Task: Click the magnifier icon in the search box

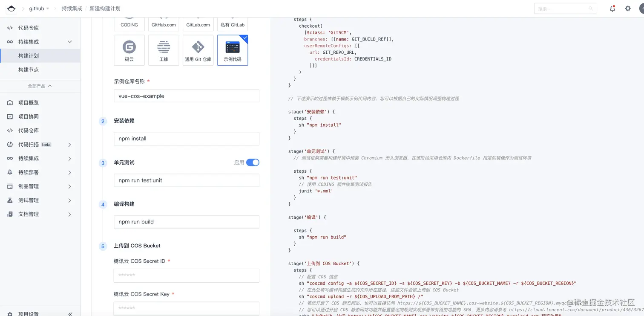Action: pyautogui.click(x=591, y=9)
